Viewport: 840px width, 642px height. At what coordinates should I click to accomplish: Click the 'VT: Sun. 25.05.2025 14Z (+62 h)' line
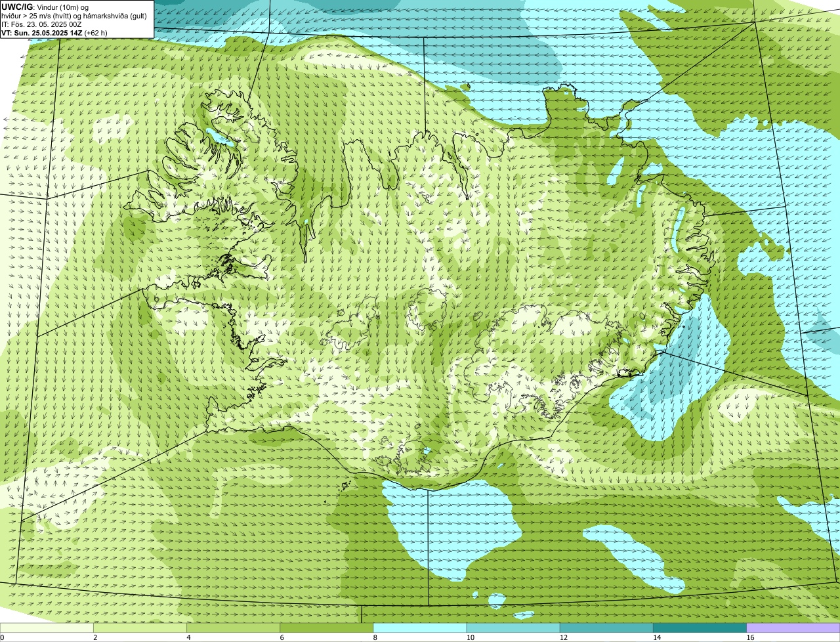(54, 32)
